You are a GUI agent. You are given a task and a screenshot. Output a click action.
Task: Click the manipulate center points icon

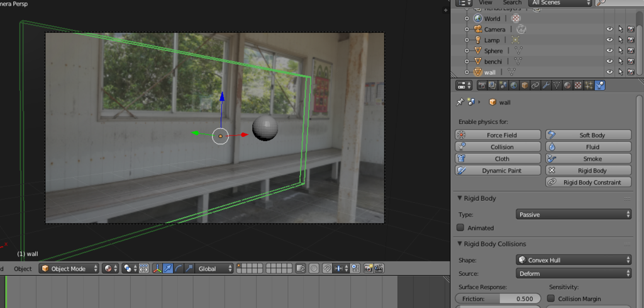(x=143, y=268)
